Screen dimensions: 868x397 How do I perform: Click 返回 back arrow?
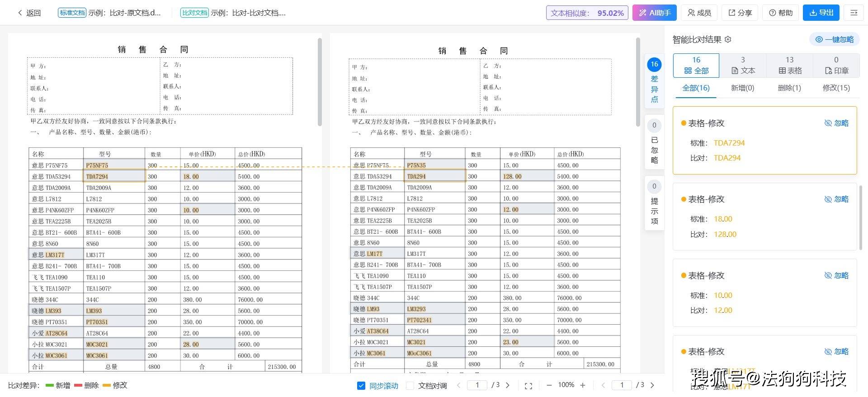[x=29, y=13]
